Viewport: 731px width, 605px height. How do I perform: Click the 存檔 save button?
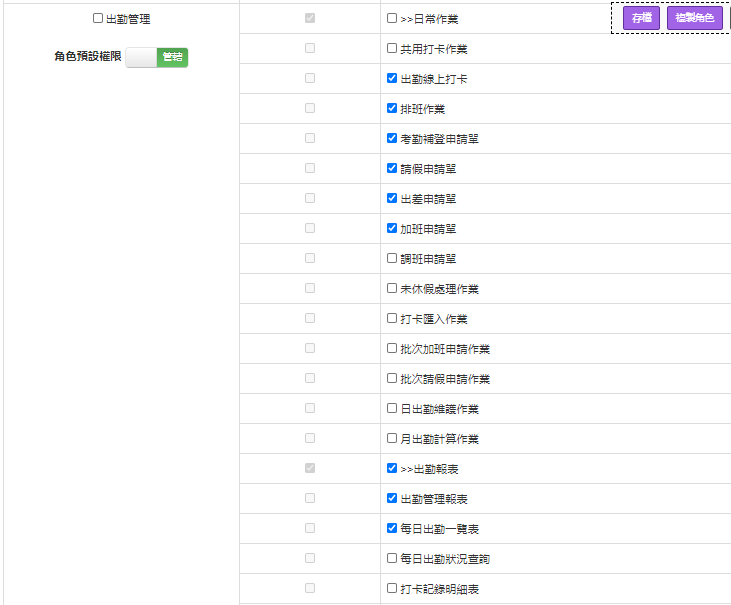point(641,18)
